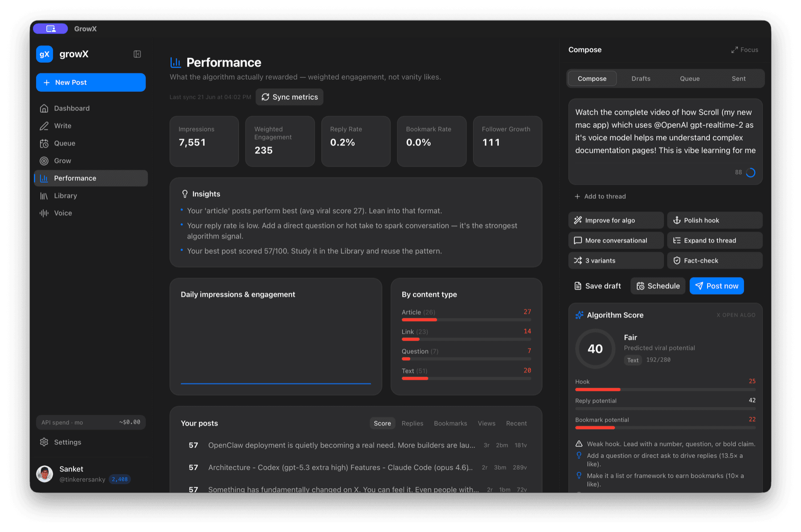Click the Sync metrics button label
Image resolution: width=801 pixels, height=532 pixels.
(x=295, y=97)
